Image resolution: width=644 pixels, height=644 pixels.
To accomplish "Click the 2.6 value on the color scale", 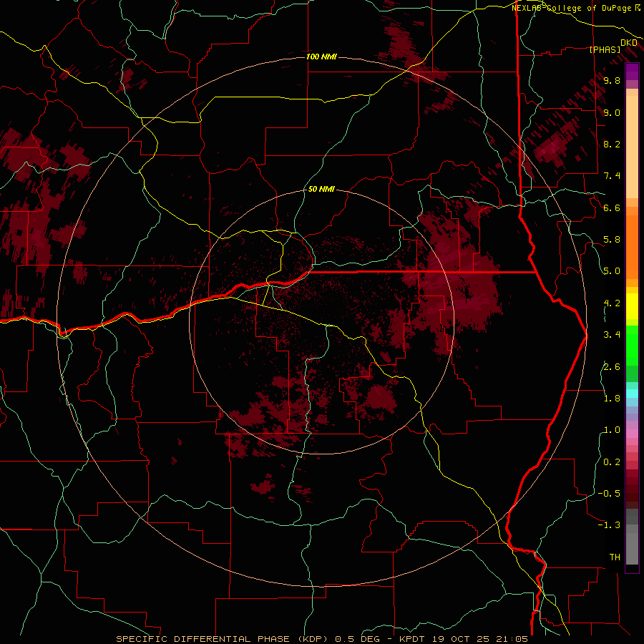I will 612,367.
